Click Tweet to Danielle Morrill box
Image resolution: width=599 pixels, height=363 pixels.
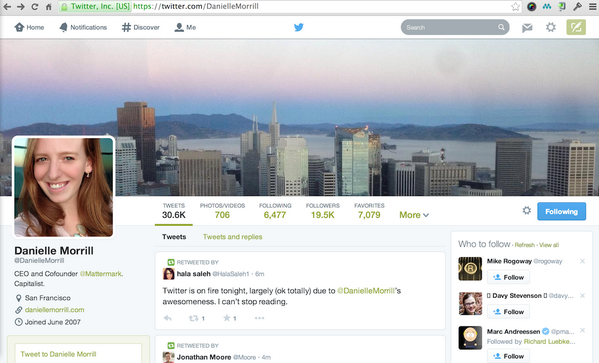point(78,353)
